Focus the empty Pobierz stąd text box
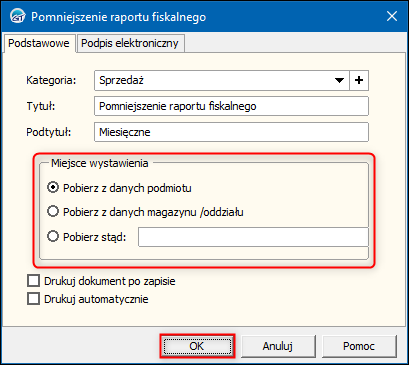The height and width of the screenshot is (365, 409). pos(253,237)
